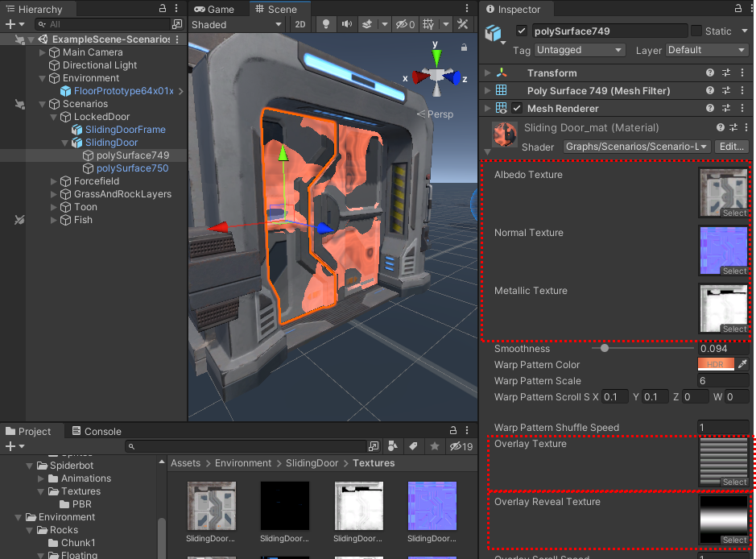Screen dimensions: 756x559
Task: Click Select on Overlay Texture slot
Action: point(734,482)
